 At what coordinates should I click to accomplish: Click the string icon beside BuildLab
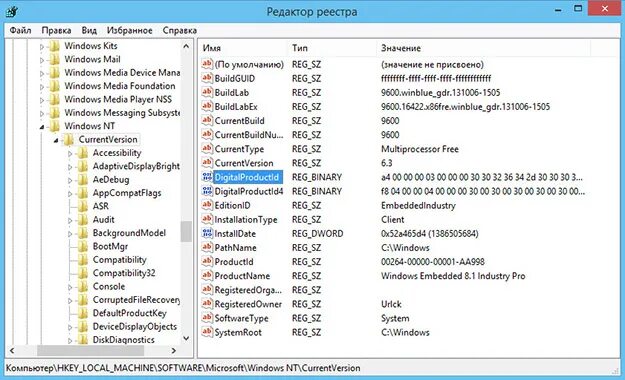(207, 92)
